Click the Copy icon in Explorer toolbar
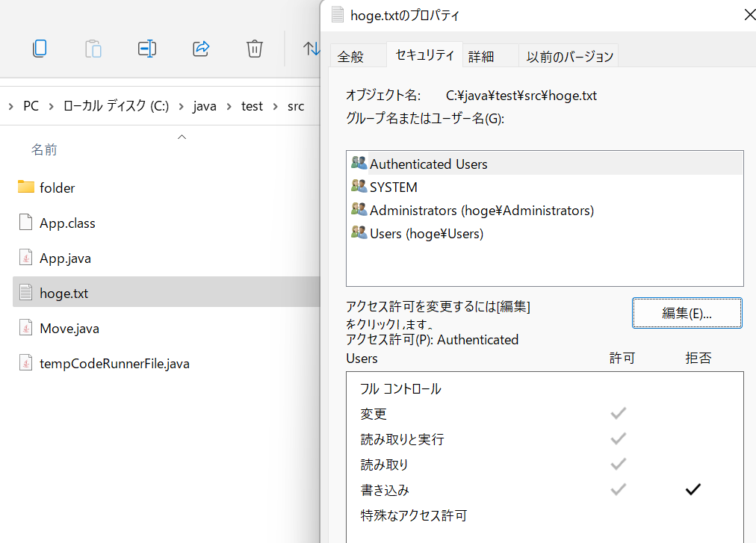The image size is (756, 543). point(40,49)
